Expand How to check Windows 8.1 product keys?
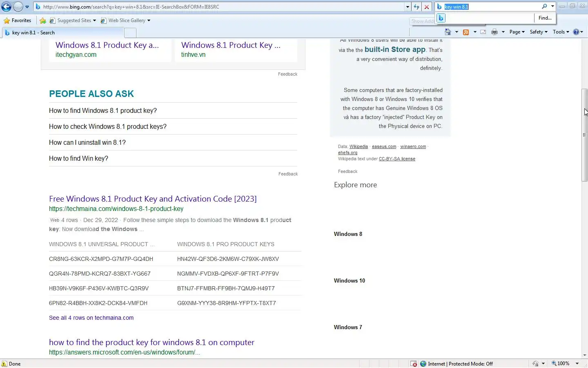This screenshot has width=588, height=368. pyautogui.click(x=173, y=127)
